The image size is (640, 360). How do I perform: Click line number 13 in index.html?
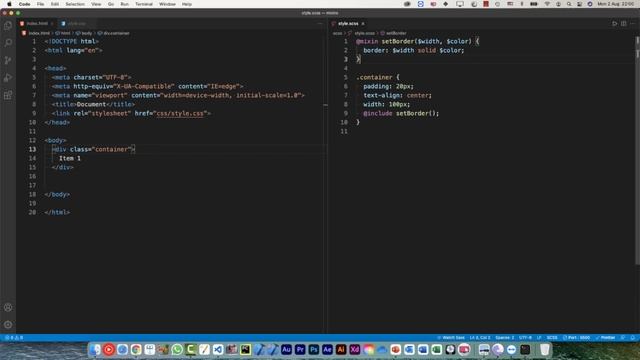tap(32, 149)
